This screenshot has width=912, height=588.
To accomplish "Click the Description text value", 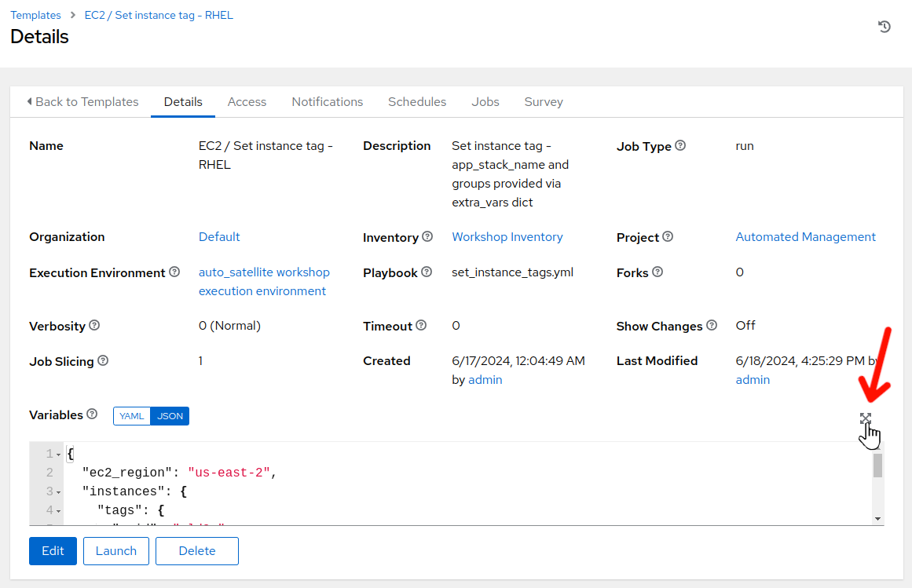I will pos(510,173).
